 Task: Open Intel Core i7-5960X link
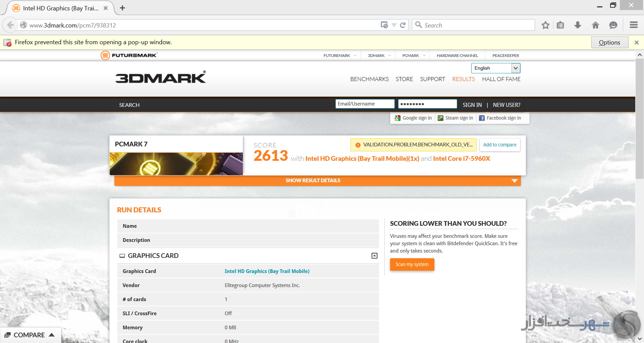point(462,158)
